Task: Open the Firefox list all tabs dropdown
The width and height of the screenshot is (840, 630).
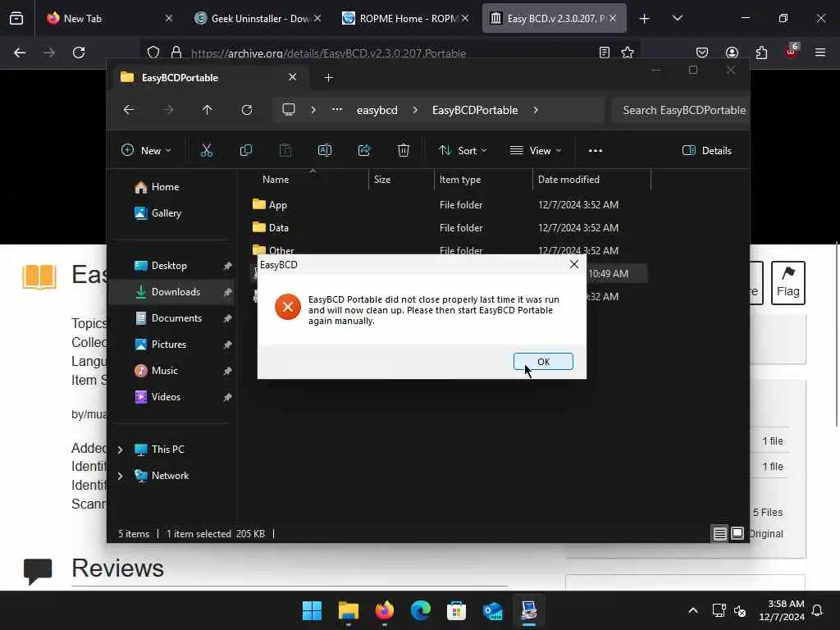Action: 677,18
